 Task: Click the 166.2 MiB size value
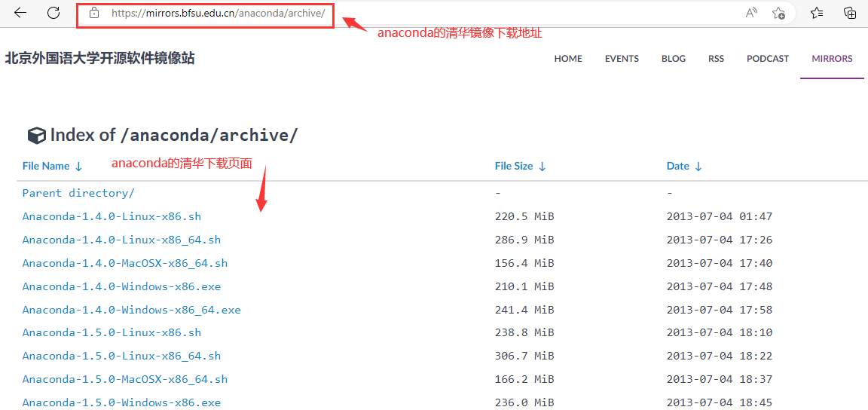[x=524, y=379]
